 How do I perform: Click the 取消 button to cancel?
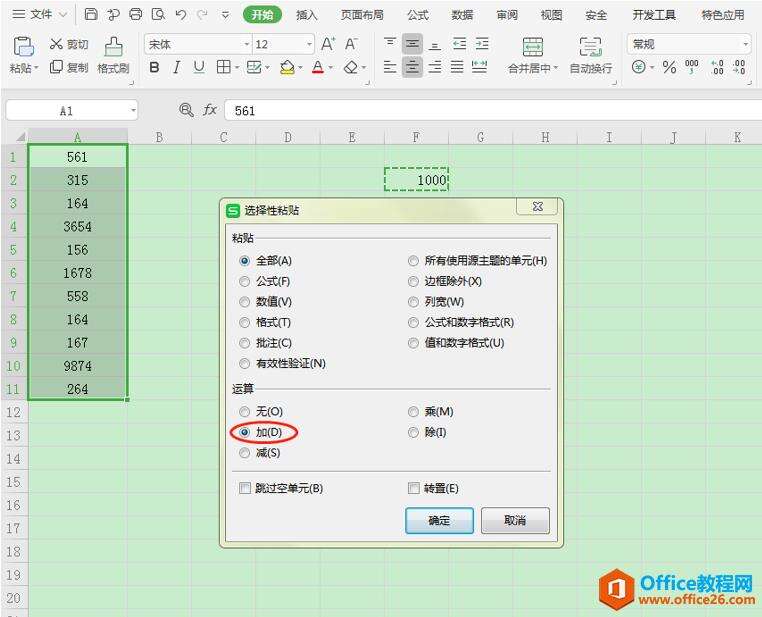515,520
